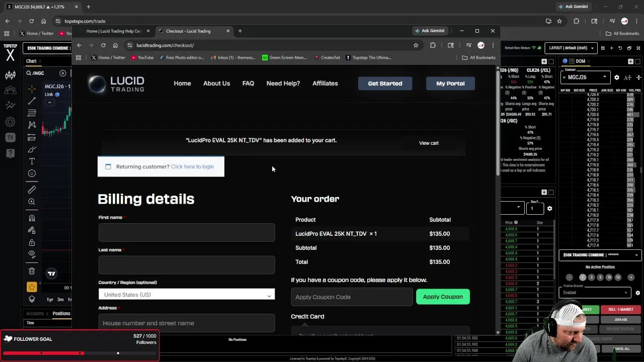Open the emoji sticker tool on chart
The width and height of the screenshot is (644, 362).
tap(32, 173)
